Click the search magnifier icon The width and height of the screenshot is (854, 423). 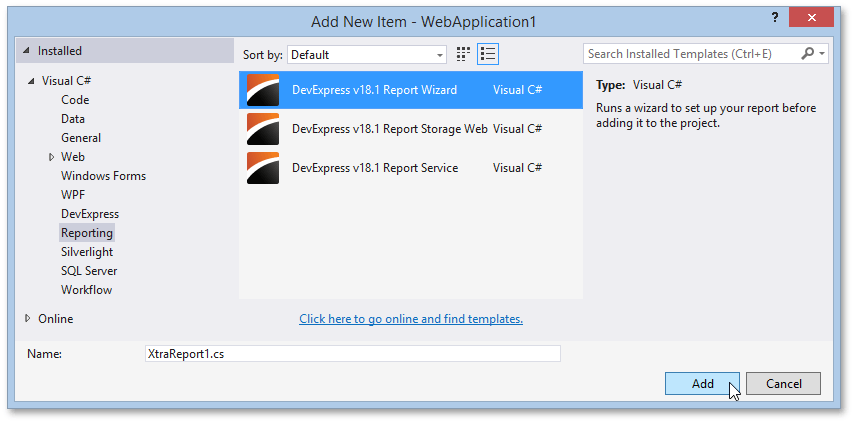coord(807,54)
